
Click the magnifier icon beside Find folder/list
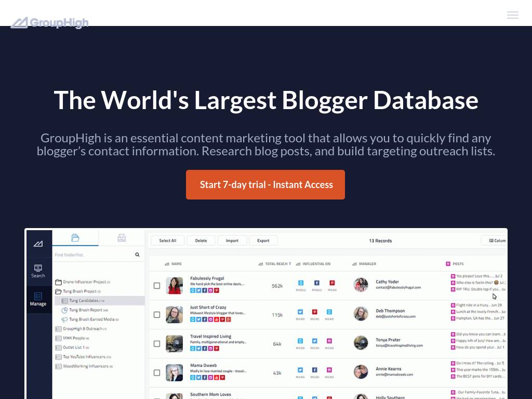[137, 255]
